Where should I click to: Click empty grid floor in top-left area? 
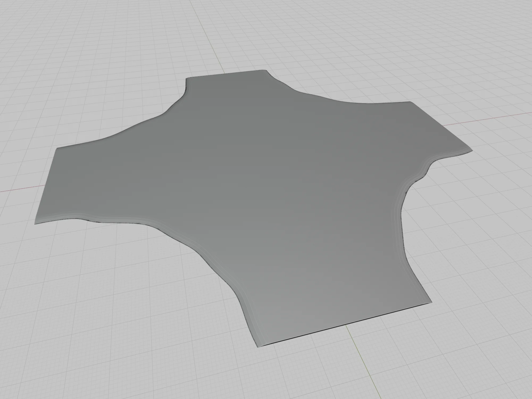click(x=80, y=53)
